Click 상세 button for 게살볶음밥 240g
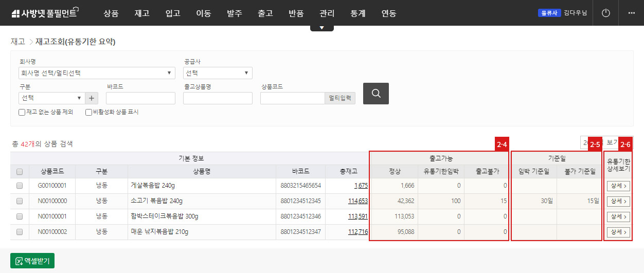644x273 pixels. pos(618,186)
